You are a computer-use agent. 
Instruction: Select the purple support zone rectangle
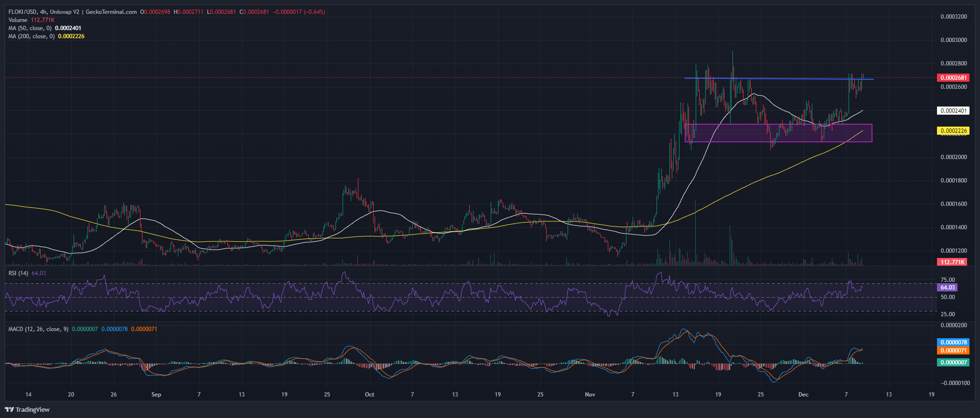[x=778, y=133]
